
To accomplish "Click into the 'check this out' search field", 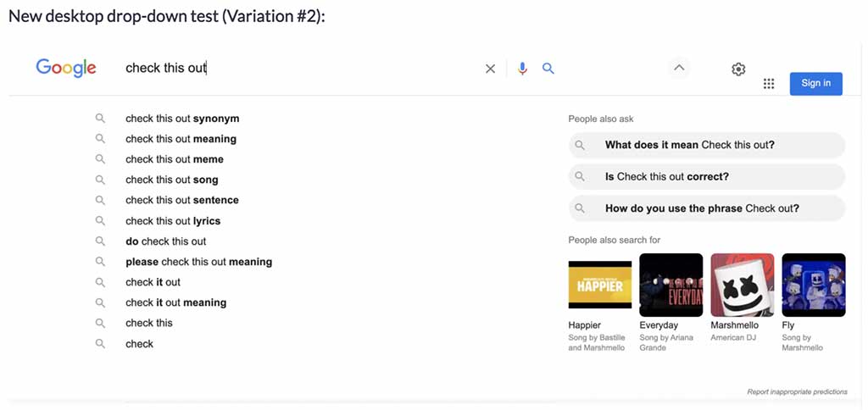I will point(299,68).
